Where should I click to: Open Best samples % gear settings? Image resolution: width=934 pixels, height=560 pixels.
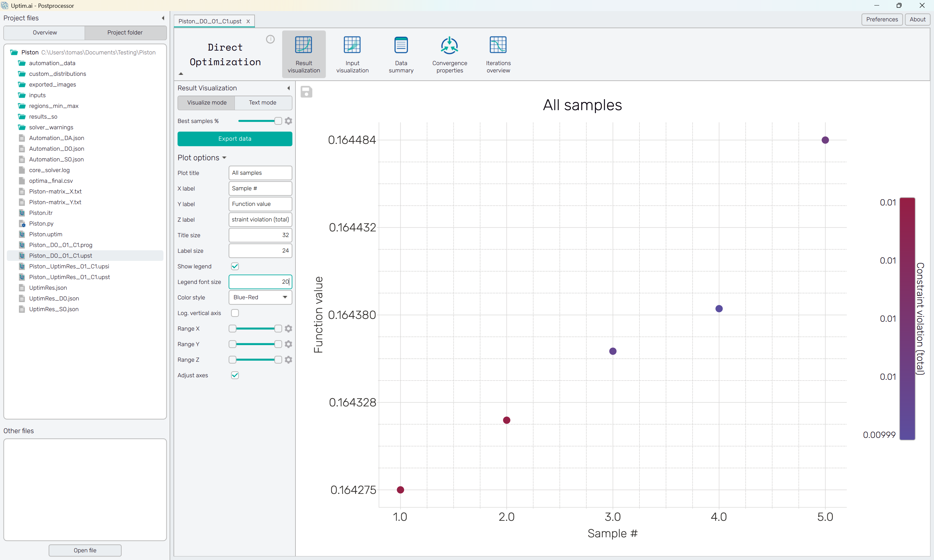coord(288,121)
